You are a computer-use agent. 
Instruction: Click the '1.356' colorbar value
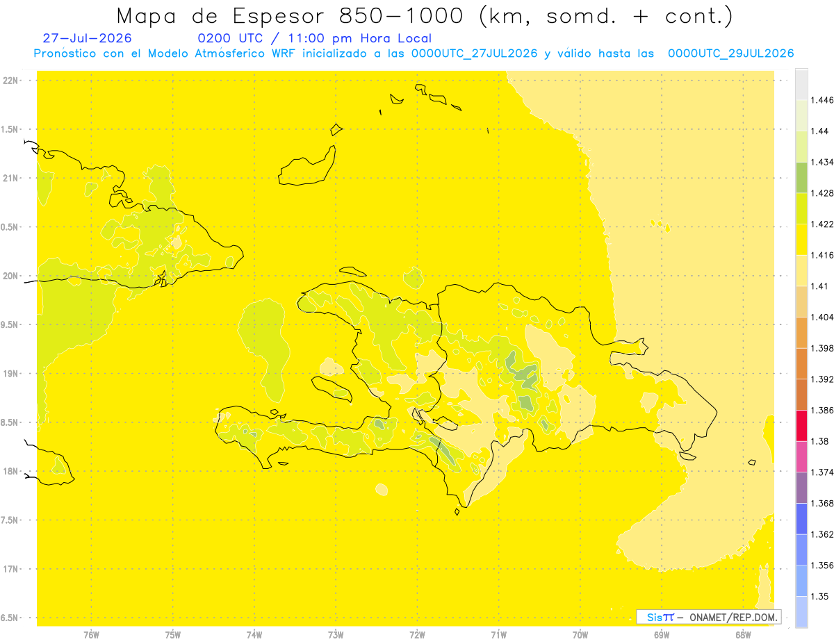[x=822, y=565]
